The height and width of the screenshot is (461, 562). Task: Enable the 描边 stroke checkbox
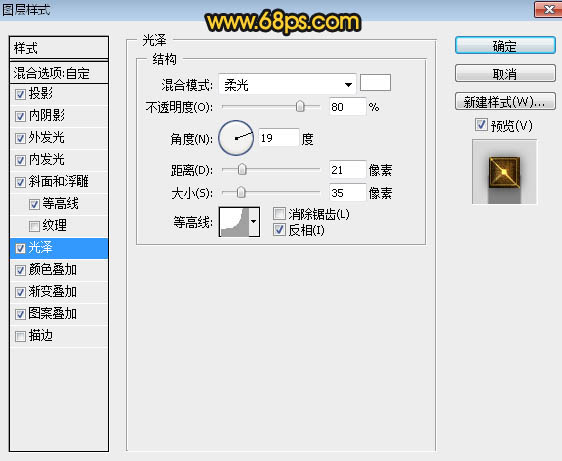click(x=20, y=336)
